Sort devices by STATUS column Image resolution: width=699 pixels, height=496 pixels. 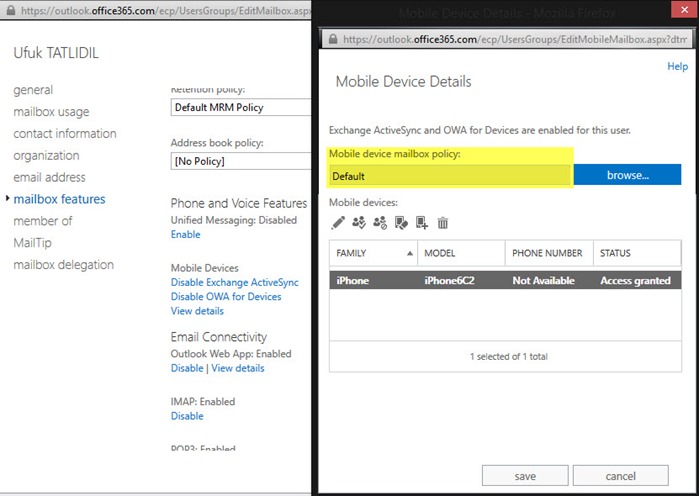637,253
